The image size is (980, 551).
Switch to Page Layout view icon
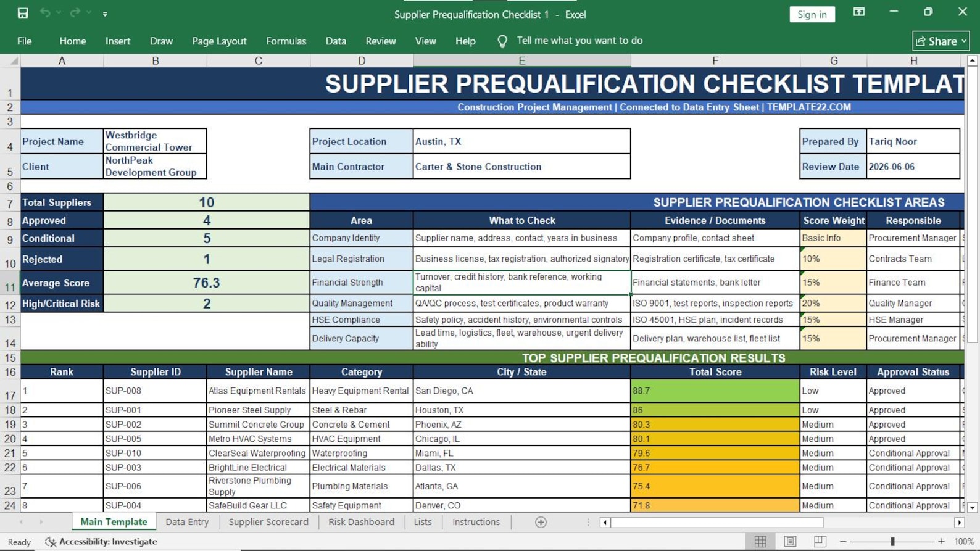[x=790, y=542]
